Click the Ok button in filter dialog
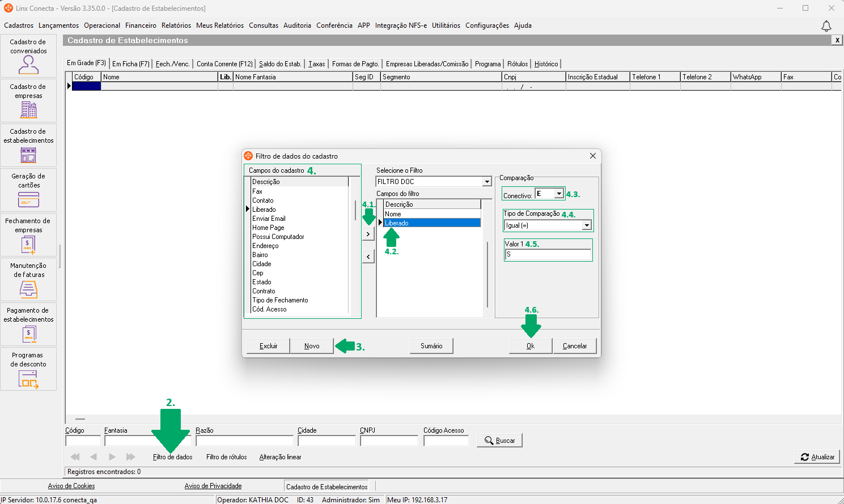 pyautogui.click(x=531, y=346)
